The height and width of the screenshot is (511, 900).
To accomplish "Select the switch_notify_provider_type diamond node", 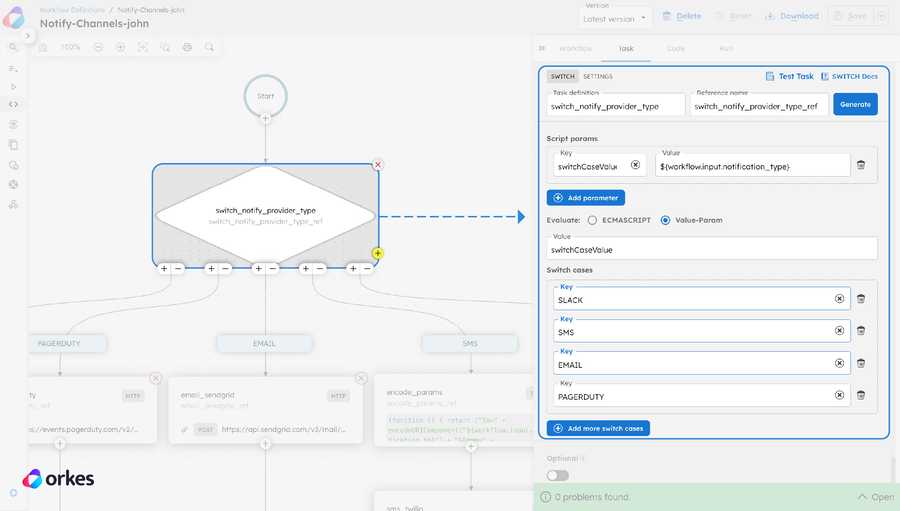I will [265, 215].
